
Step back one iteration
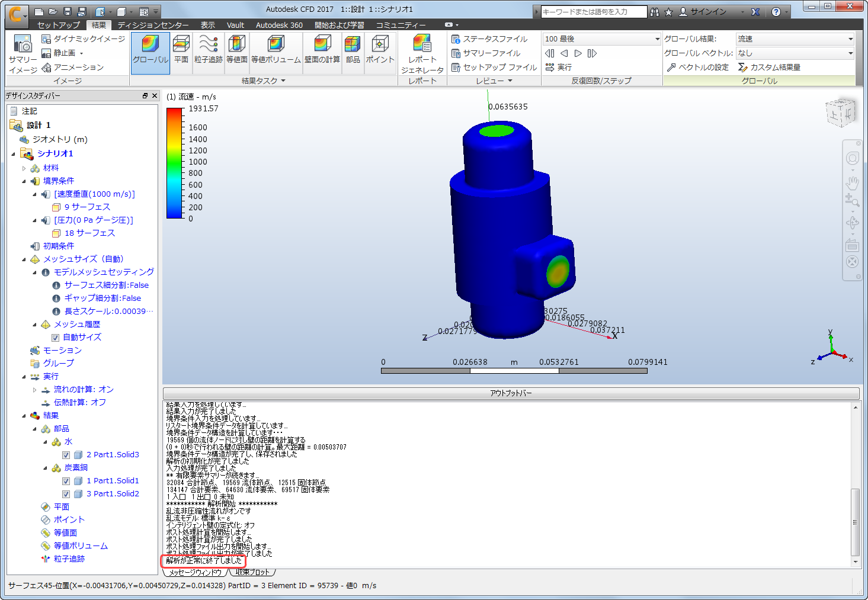click(564, 53)
